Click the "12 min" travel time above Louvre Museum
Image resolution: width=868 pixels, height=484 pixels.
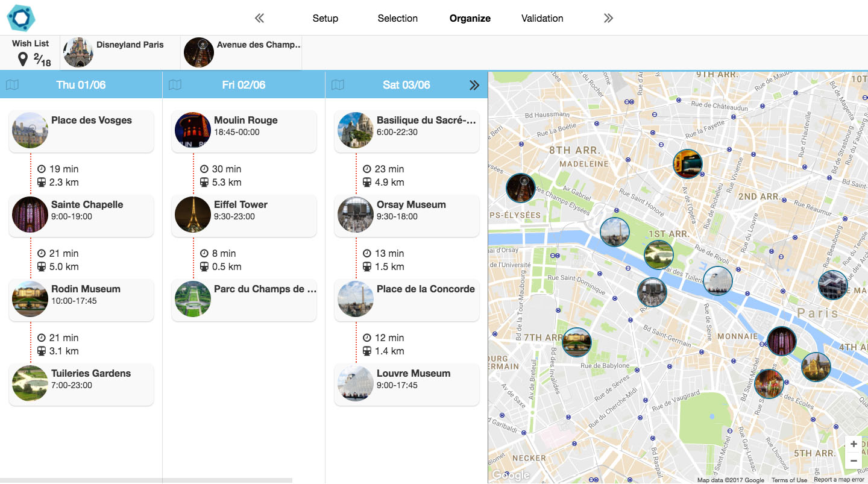[x=389, y=338]
